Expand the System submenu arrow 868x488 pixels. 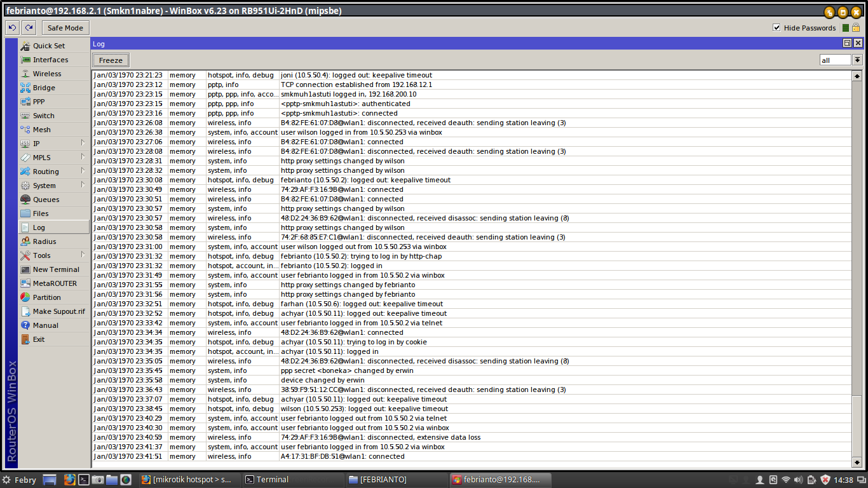83,186
